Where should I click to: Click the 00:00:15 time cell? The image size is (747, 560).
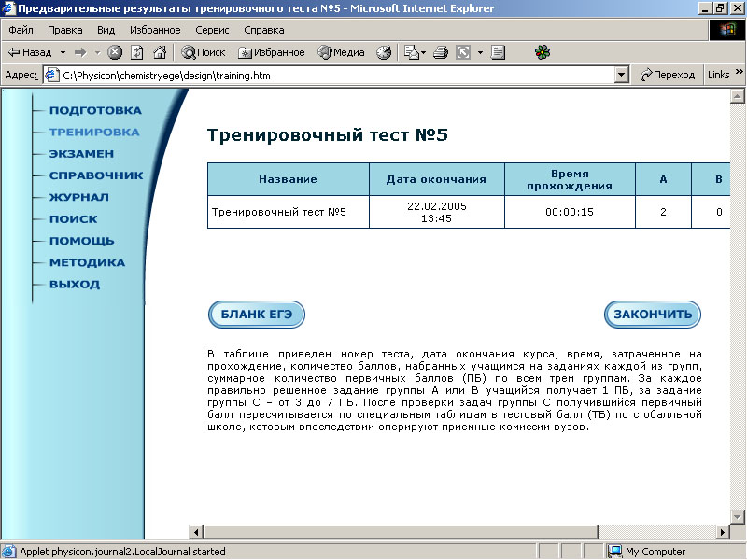(570, 212)
